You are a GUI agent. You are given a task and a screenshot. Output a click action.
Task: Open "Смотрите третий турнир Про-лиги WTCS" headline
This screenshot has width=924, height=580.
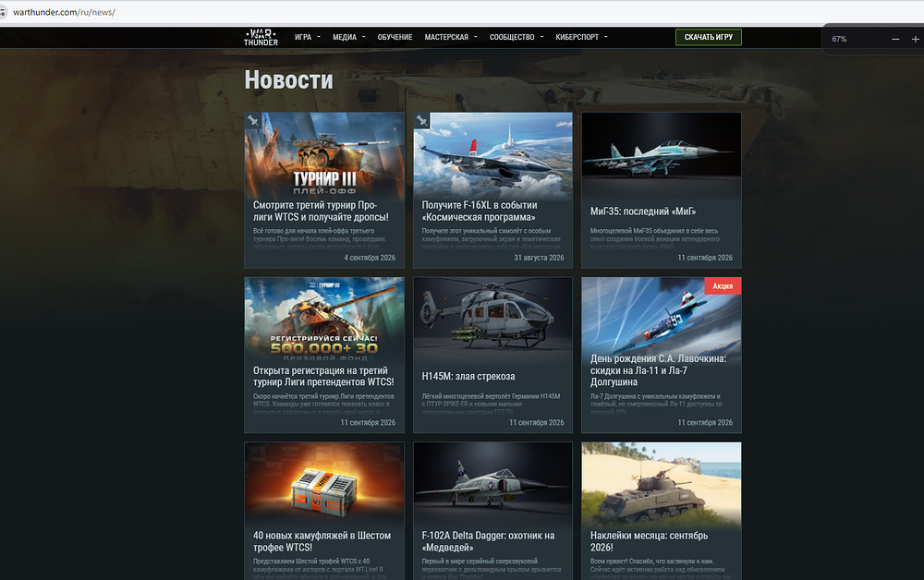321,211
